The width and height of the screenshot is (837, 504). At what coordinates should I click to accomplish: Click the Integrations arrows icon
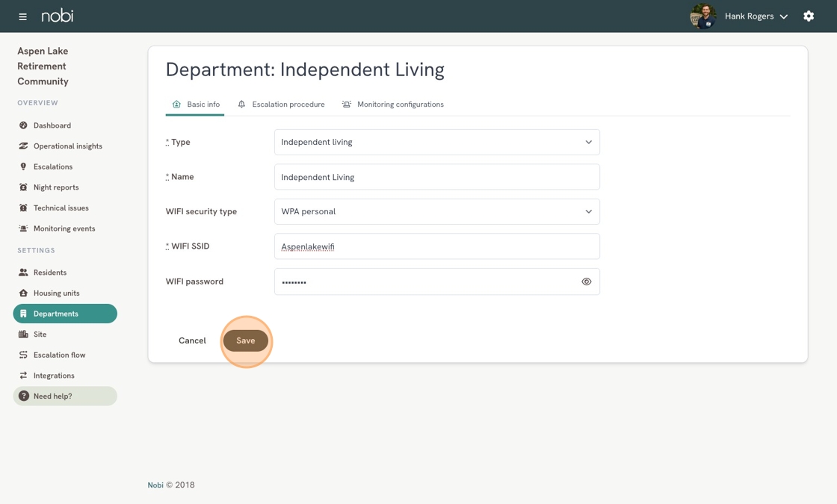(23, 376)
